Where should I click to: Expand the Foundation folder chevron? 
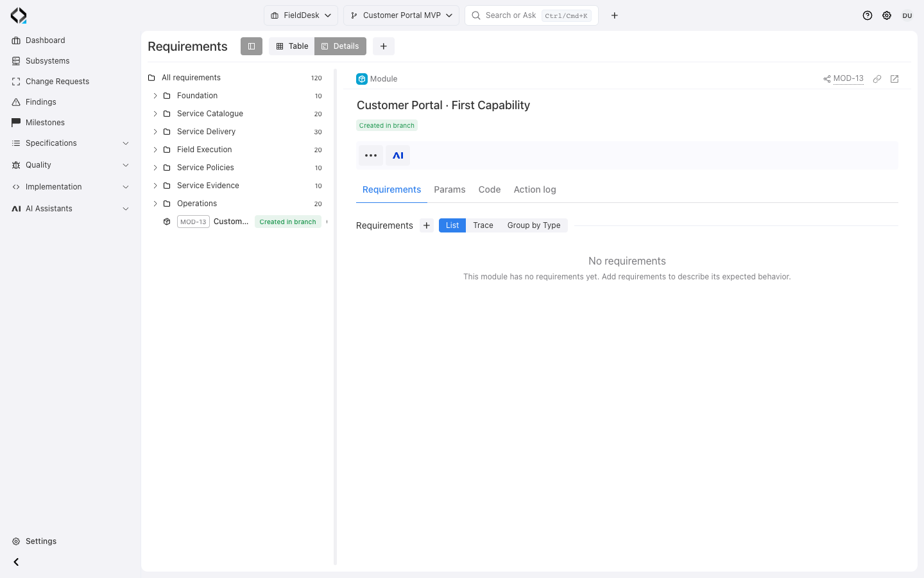point(155,96)
